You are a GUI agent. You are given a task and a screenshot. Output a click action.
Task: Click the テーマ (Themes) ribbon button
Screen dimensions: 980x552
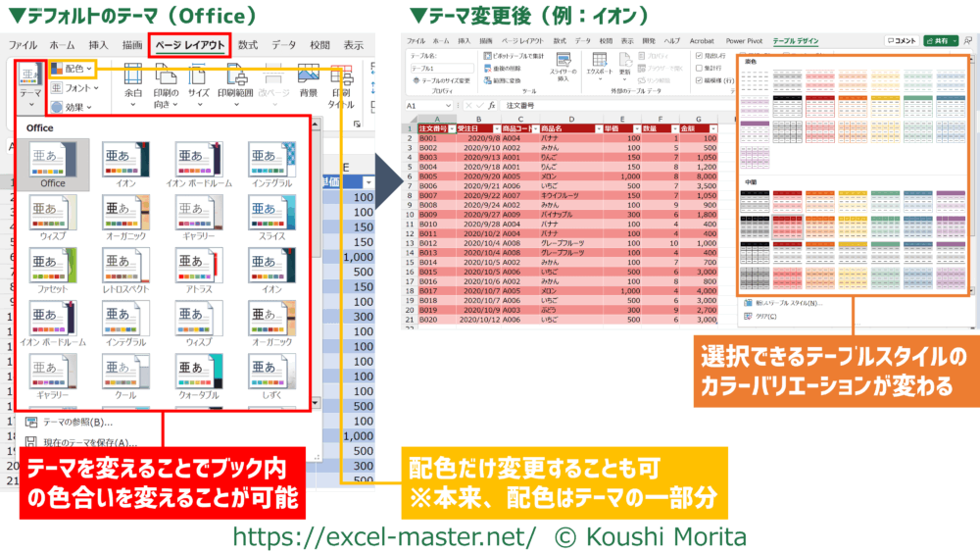point(29,83)
